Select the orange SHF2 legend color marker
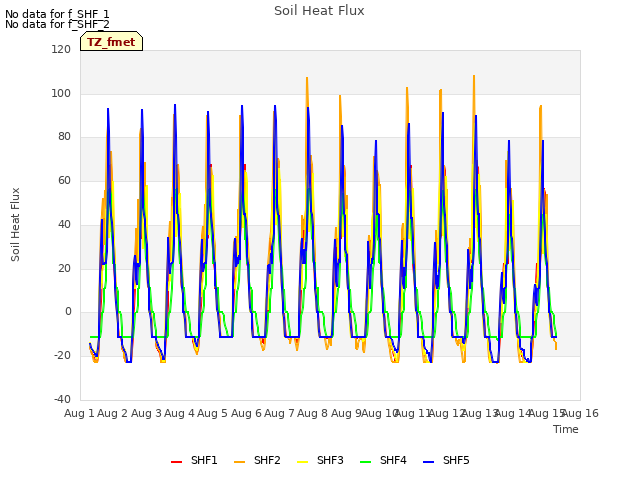 (240, 462)
